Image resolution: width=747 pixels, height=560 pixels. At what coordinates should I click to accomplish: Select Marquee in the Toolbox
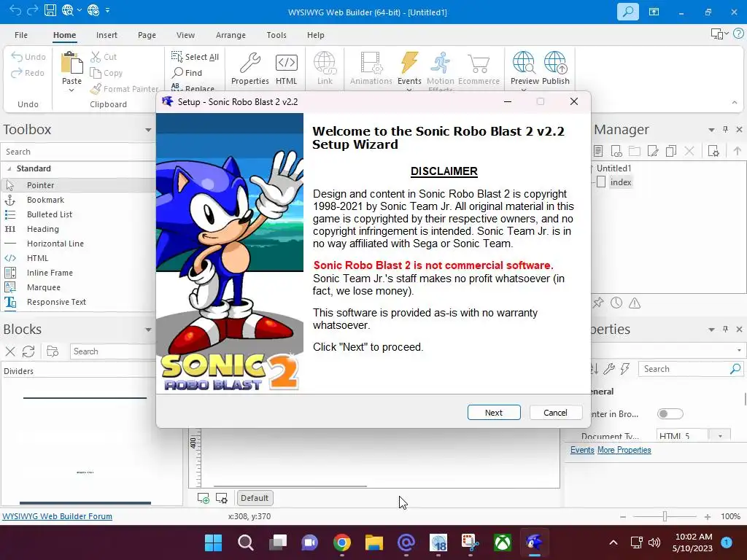click(79, 287)
